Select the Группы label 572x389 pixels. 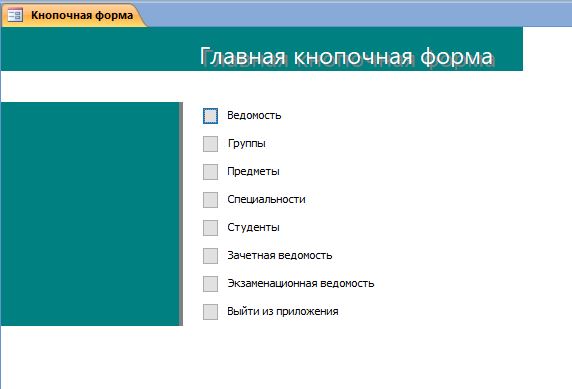[247, 143]
